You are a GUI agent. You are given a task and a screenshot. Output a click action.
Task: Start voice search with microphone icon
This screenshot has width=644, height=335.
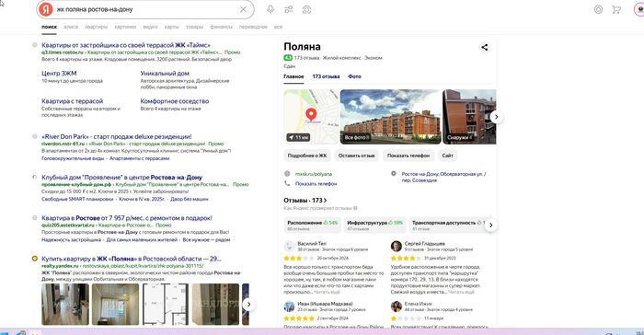(270, 9)
